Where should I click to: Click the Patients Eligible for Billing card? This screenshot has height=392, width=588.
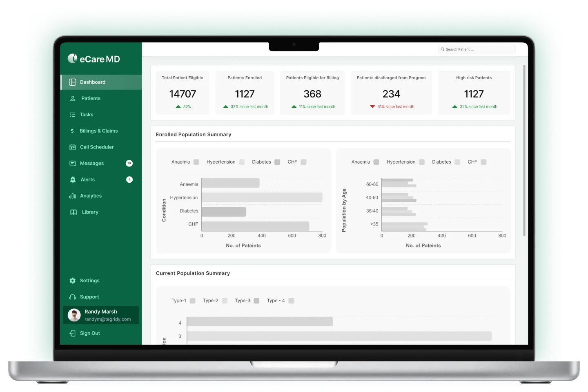coord(312,93)
